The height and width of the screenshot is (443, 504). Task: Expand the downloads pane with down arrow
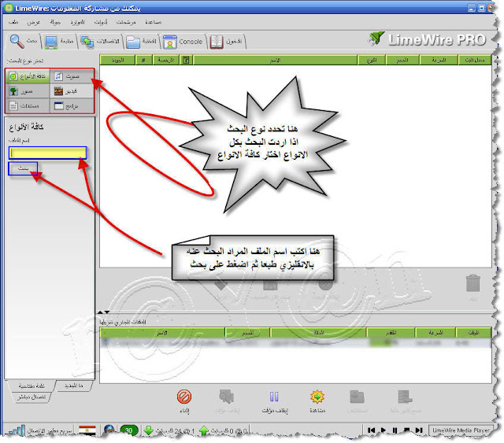coord(107,312)
